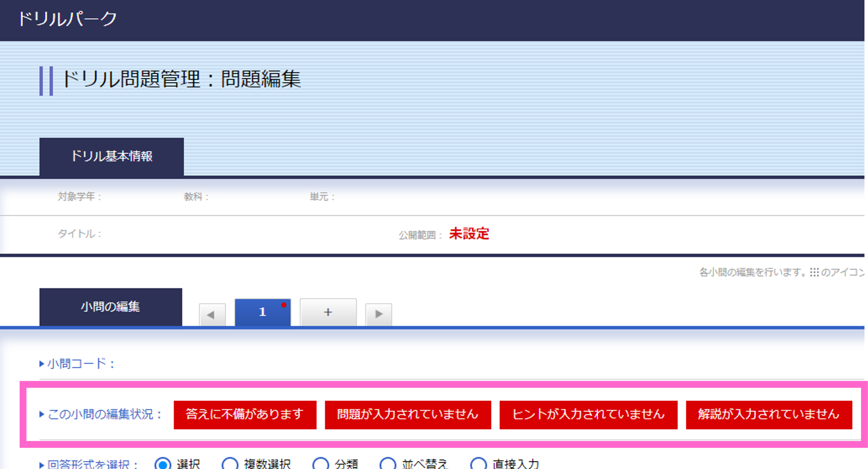868x469 pixels.
Task: Choose 複数選択 as the answer format
Action: click(x=230, y=464)
